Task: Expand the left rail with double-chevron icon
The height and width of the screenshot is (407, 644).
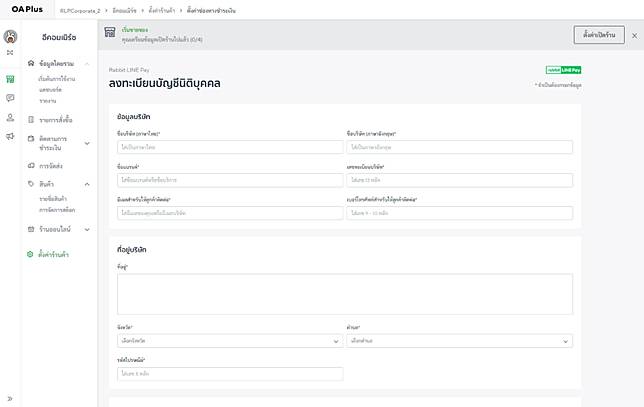Action: point(10,398)
